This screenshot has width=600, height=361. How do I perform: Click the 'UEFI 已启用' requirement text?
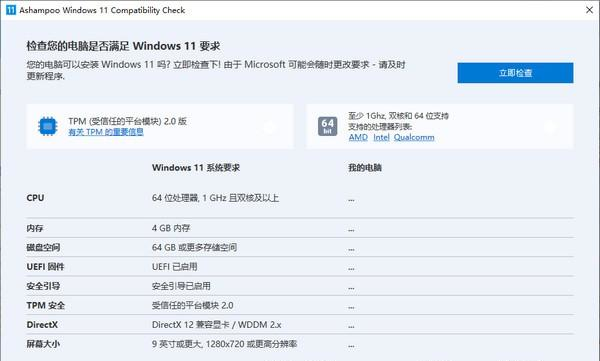pyautogui.click(x=174, y=266)
